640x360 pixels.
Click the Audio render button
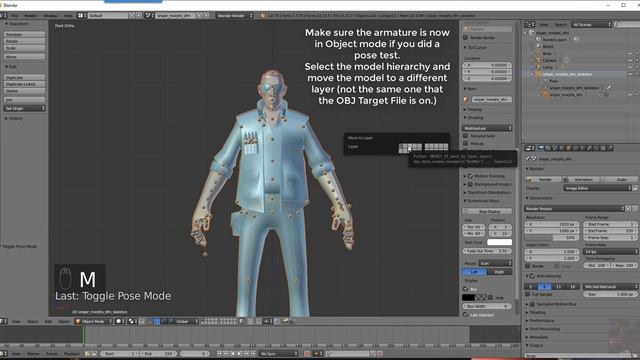pos(619,179)
